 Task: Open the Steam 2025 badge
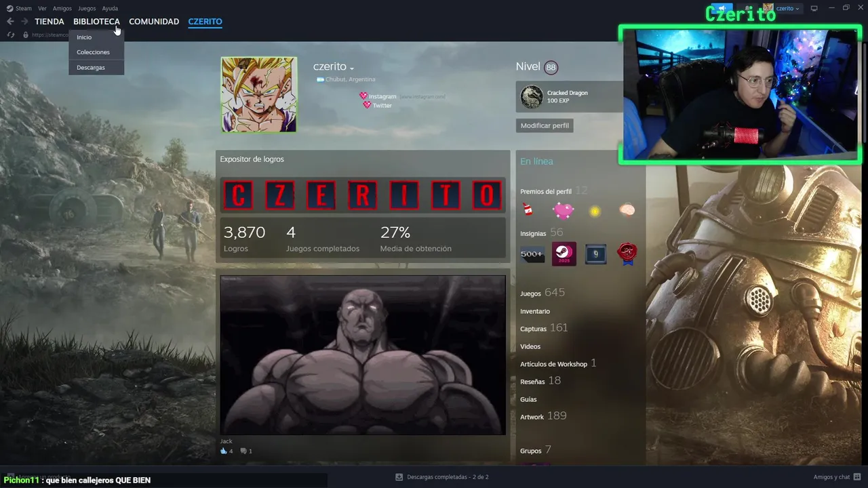(x=564, y=254)
